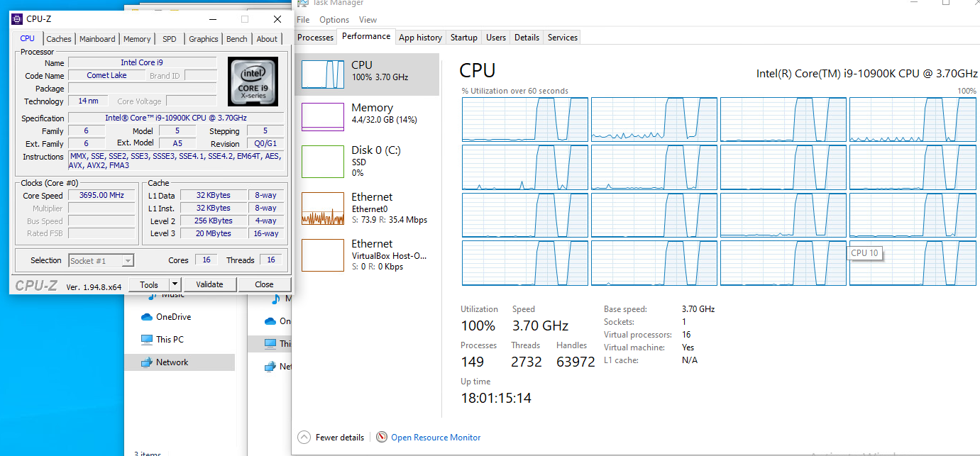The width and height of the screenshot is (980, 456).
Task: Click the CPU-Z app icon in title bar
Action: tap(17, 19)
